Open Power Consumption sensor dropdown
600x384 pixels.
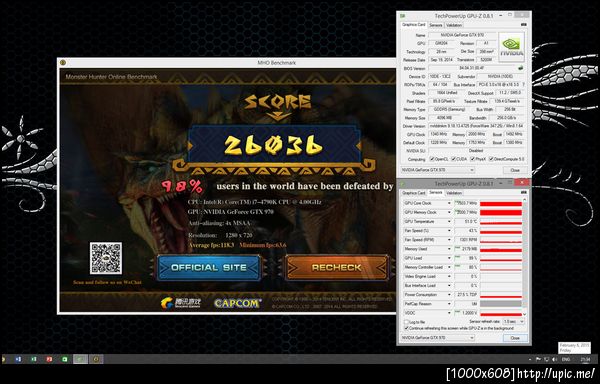tap(449, 295)
